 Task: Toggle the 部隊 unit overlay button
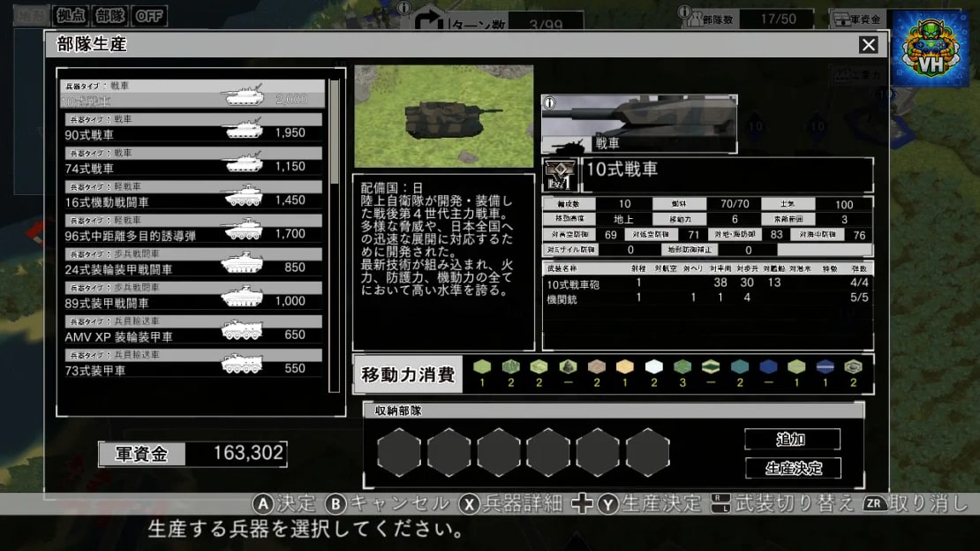(x=110, y=16)
